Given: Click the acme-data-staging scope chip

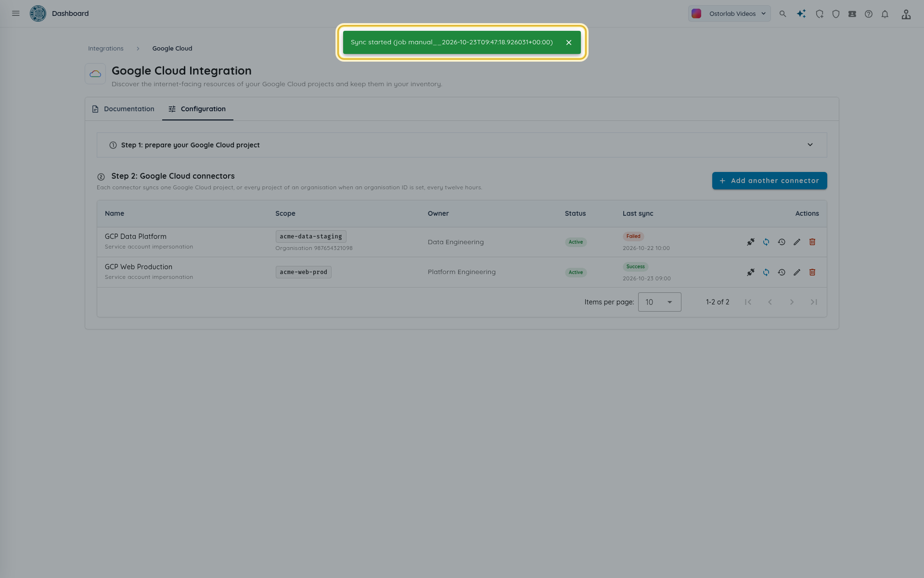Looking at the screenshot, I should (311, 236).
